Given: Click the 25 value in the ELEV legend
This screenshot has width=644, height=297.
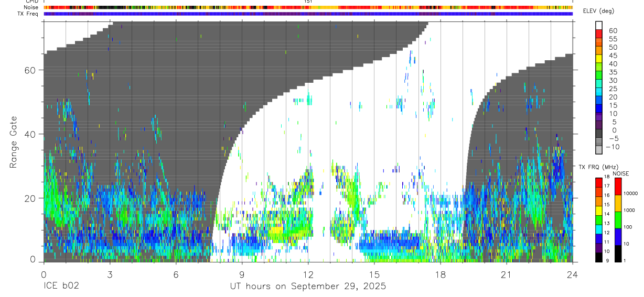Looking at the screenshot, I should click(613, 89).
